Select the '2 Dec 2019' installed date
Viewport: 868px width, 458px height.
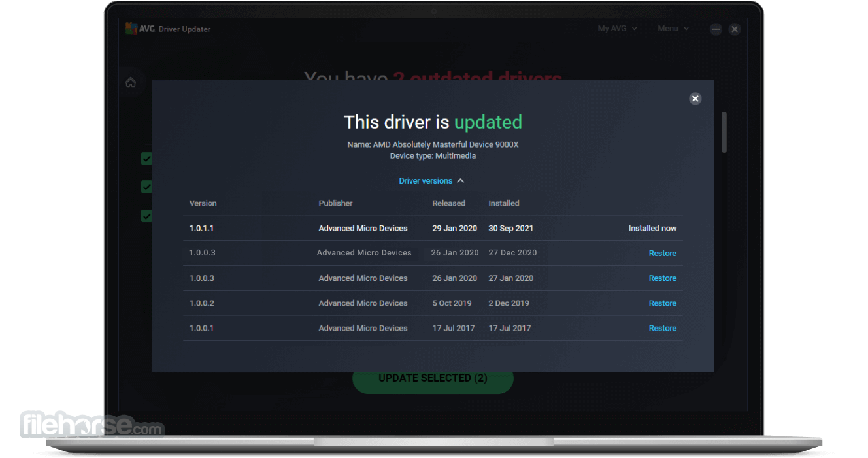pos(509,303)
